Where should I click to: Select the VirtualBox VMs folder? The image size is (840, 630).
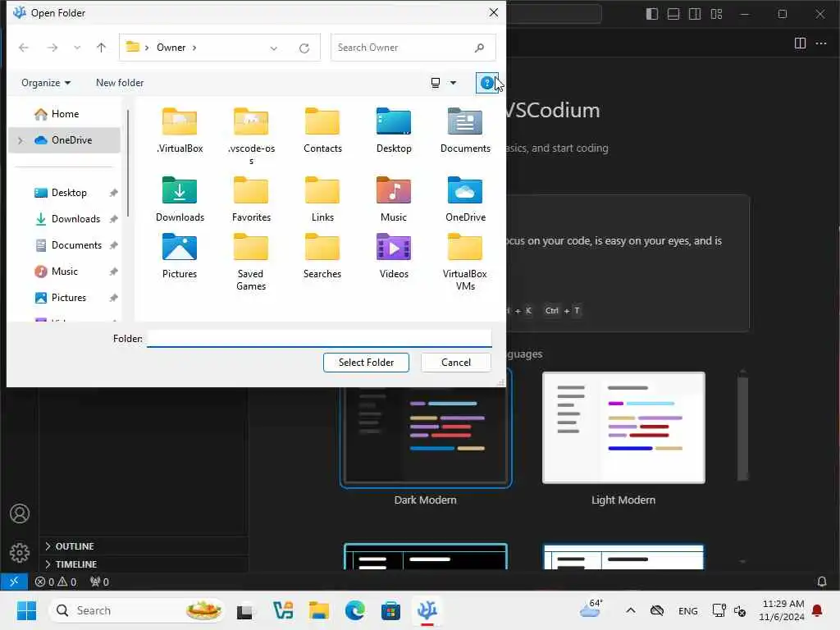[465, 262]
